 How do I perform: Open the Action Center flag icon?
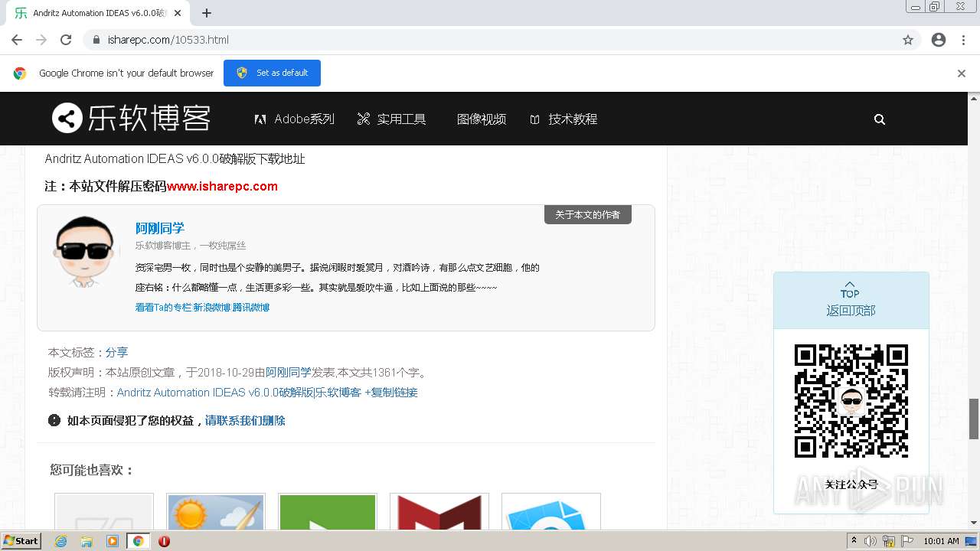coord(906,541)
